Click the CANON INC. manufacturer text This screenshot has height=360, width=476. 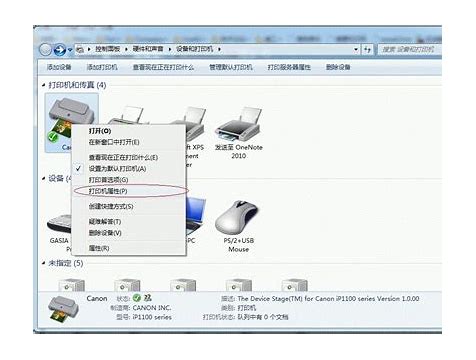pyautogui.click(x=152, y=308)
